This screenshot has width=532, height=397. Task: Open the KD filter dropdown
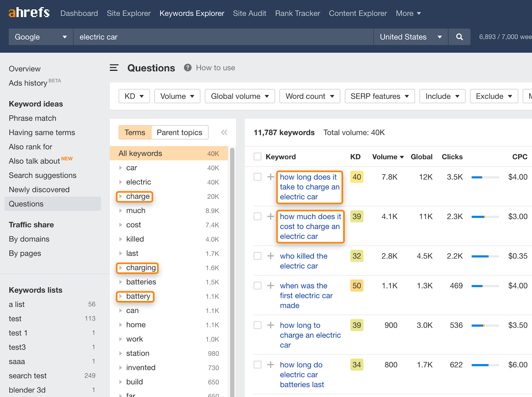pos(134,96)
